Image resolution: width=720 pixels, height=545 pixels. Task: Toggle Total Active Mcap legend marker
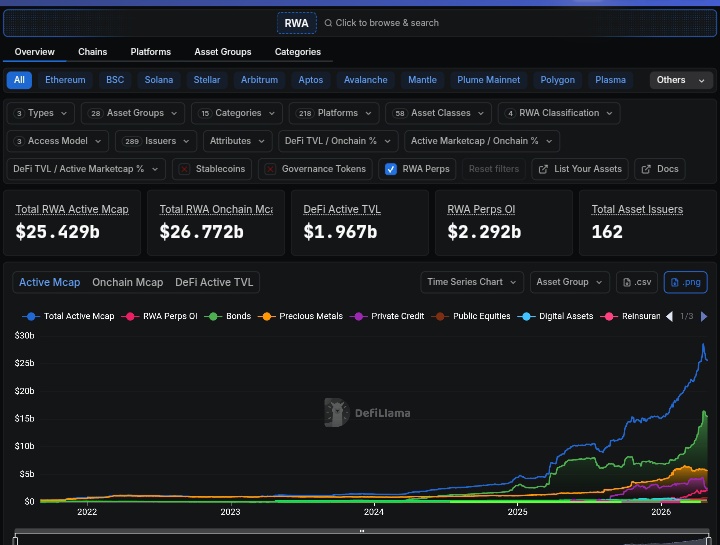(31, 316)
